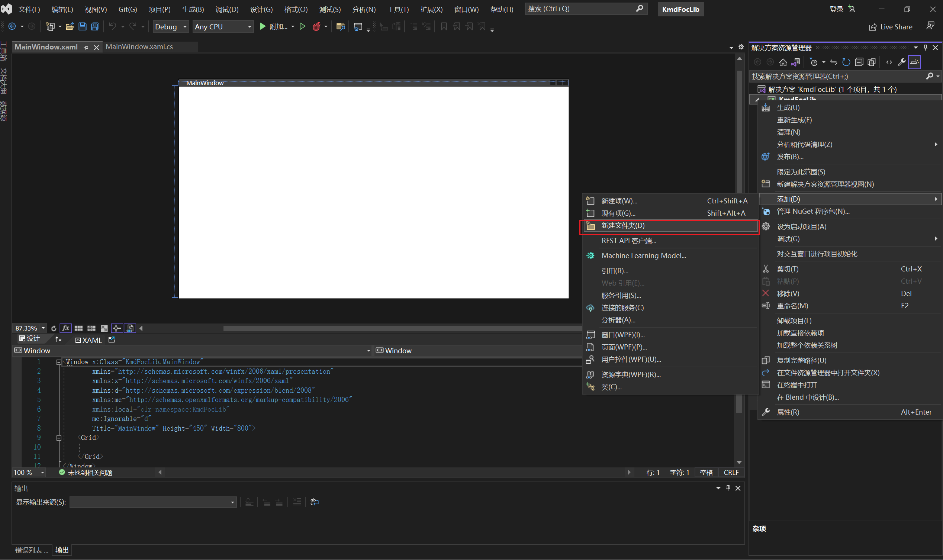
Task: Save current file with single disk icon
Action: coord(82,26)
